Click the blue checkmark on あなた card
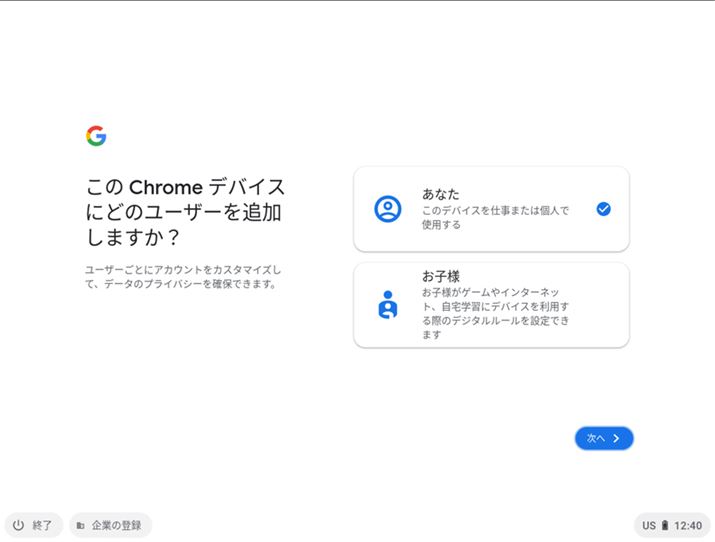The height and width of the screenshot is (542, 715). point(603,209)
